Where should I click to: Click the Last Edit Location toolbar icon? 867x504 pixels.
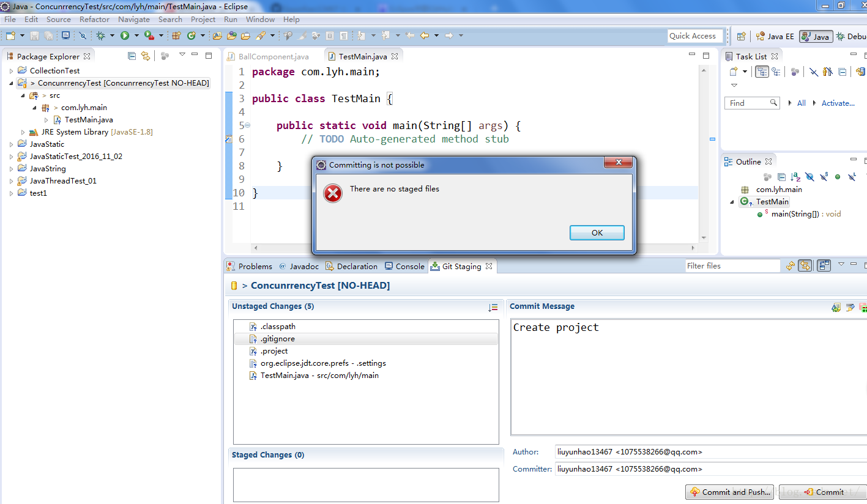click(409, 35)
